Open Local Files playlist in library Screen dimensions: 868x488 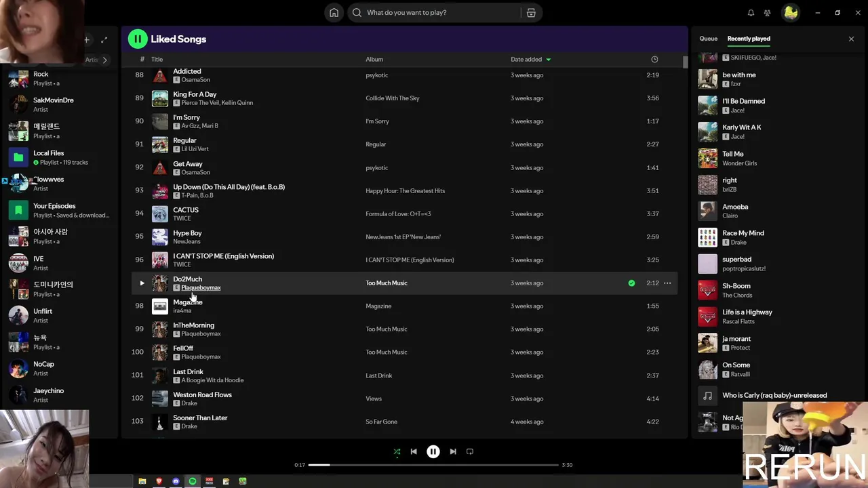pyautogui.click(x=60, y=158)
